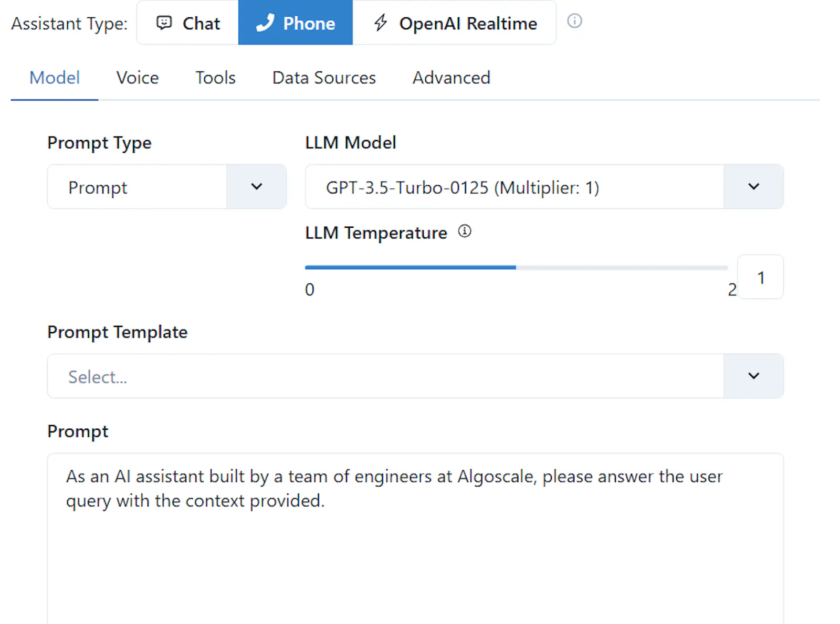The height and width of the screenshot is (624, 840).
Task: Expand the LLM Model dropdown arrow
Action: tap(754, 187)
